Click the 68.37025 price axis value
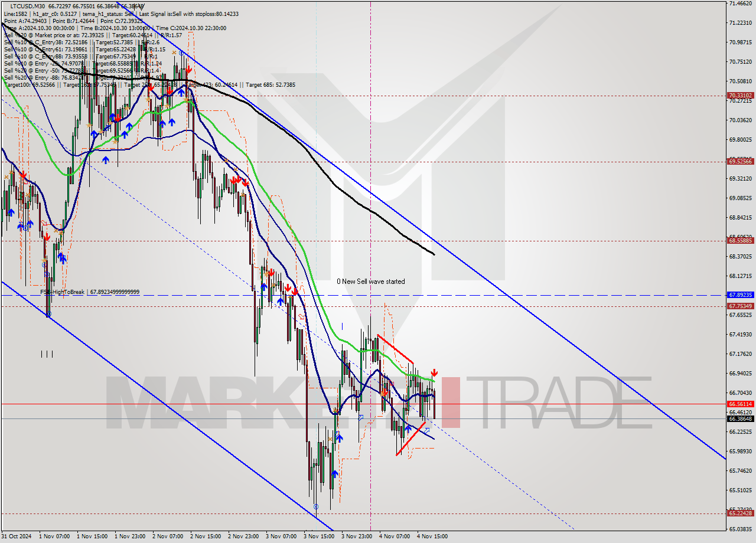The height and width of the screenshot is (543, 756). [x=741, y=257]
